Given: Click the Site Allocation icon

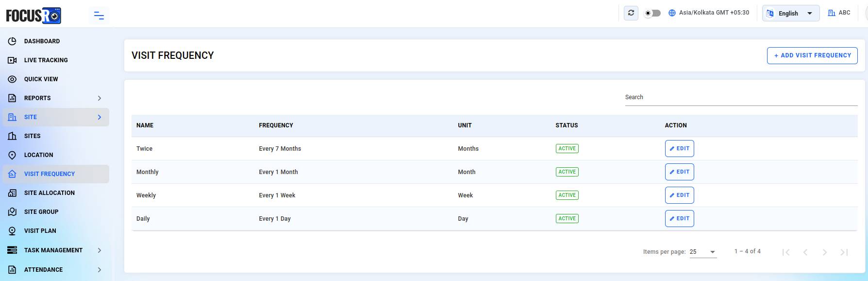Looking at the screenshot, I should [x=13, y=193].
